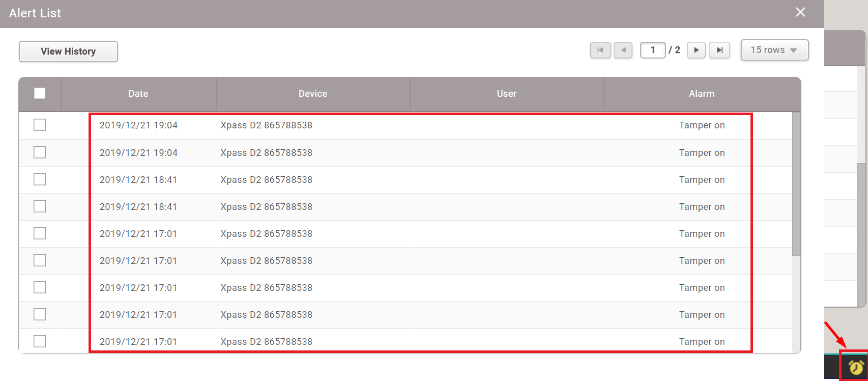Go to the first page of alerts
The width and height of the screenshot is (868, 381).
pos(600,50)
